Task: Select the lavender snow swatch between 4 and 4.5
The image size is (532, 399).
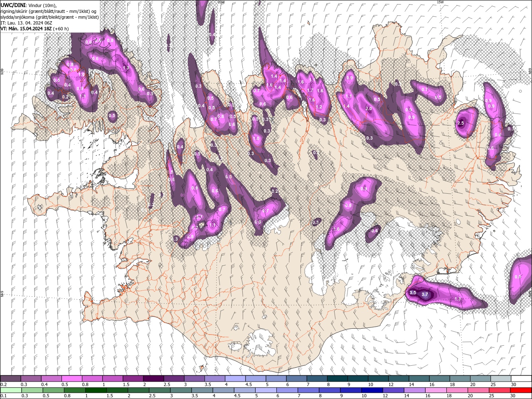Action: (x=235, y=379)
